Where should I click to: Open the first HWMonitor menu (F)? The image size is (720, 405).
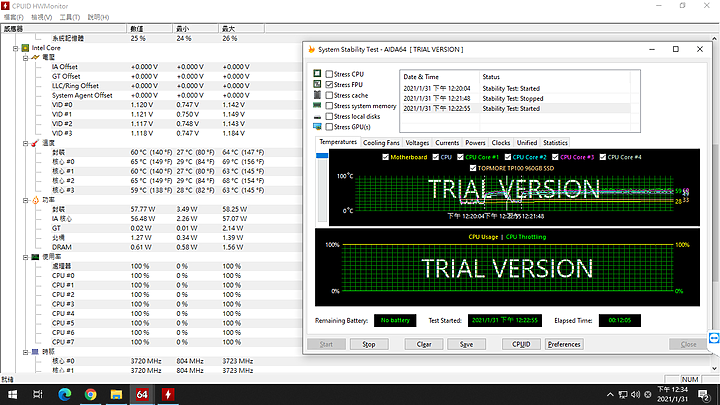click(13, 17)
